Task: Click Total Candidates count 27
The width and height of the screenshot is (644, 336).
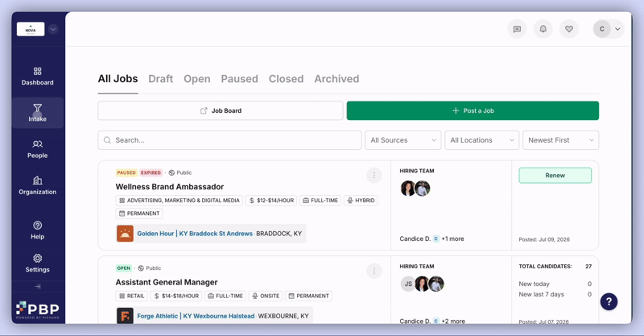Action: (588, 267)
